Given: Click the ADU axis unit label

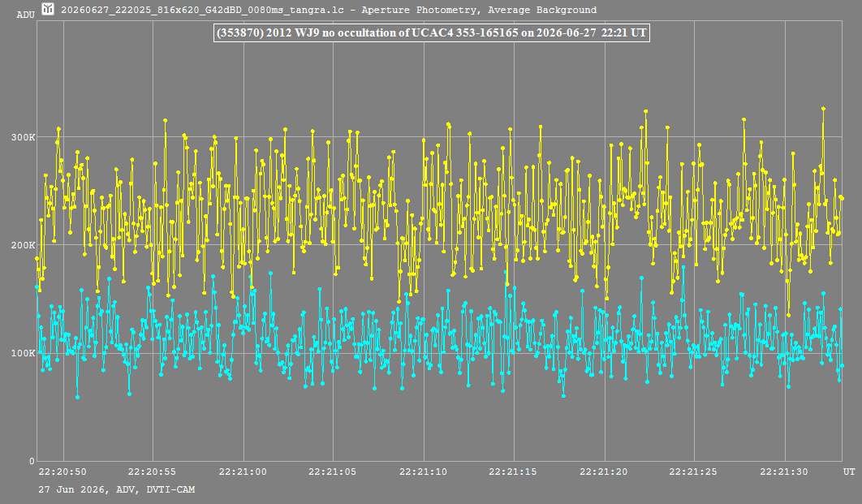Looking at the screenshot, I should click(25, 15).
